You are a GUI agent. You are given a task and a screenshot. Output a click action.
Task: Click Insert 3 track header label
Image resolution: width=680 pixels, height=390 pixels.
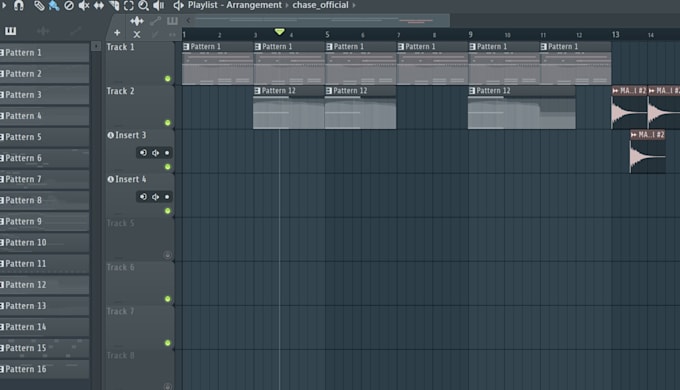(131, 135)
